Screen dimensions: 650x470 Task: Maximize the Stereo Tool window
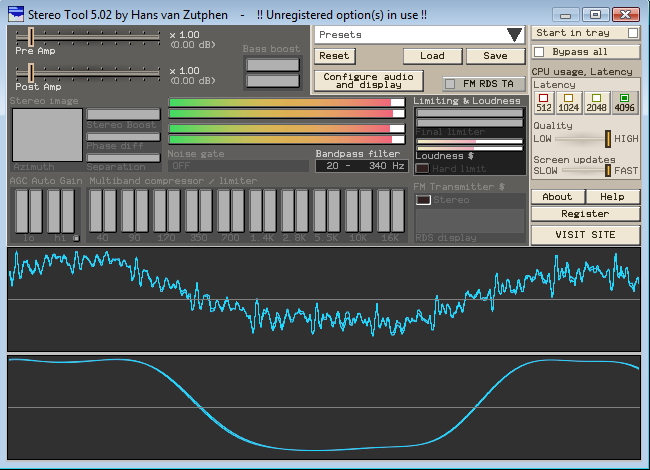tap(595, 15)
